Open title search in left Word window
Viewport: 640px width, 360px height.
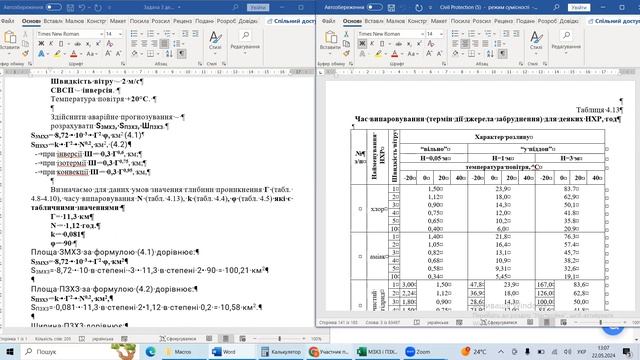coord(235,7)
